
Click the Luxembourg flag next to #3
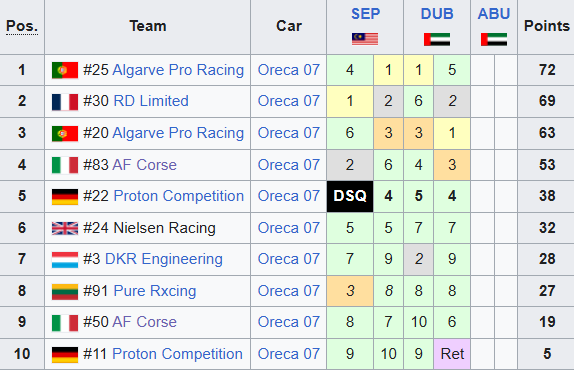click(x=65, y=260)
